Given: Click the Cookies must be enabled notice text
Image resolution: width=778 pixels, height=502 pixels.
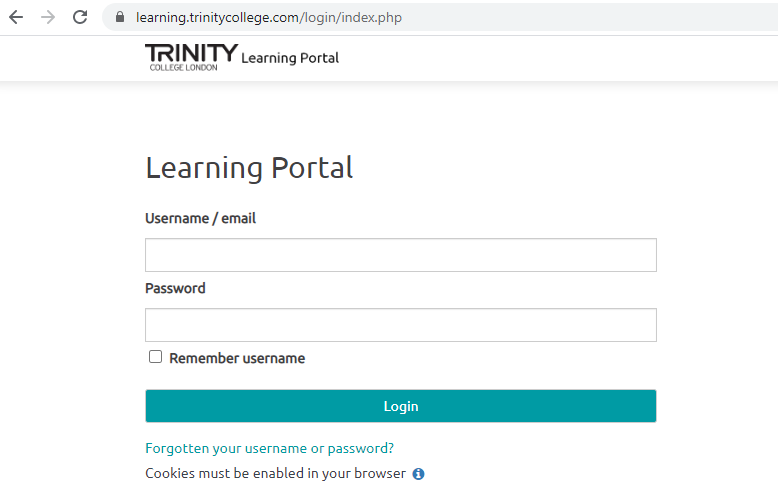Looking at the screenshot, I should coord(275,474).
